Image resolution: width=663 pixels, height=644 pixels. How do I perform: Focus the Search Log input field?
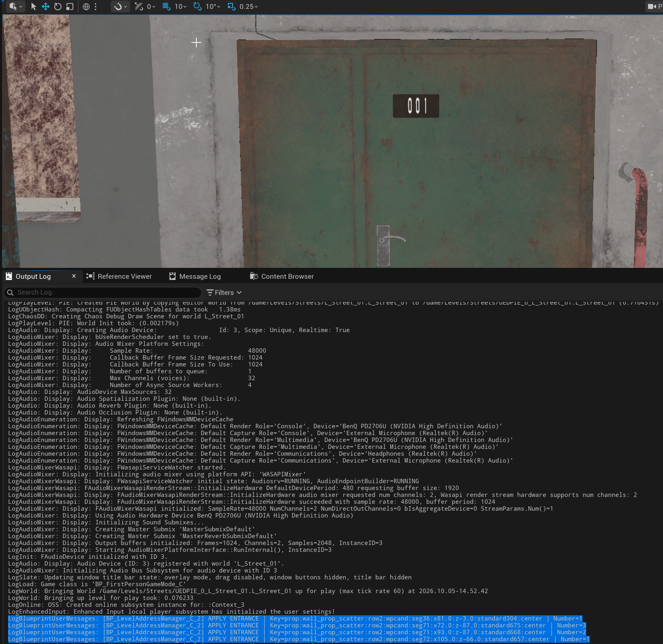(103, 292)
